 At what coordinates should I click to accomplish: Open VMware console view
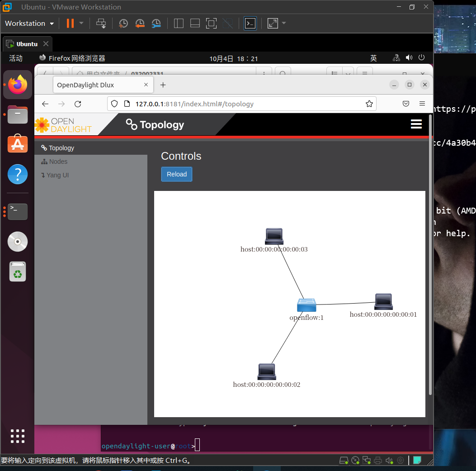(250, 24)
